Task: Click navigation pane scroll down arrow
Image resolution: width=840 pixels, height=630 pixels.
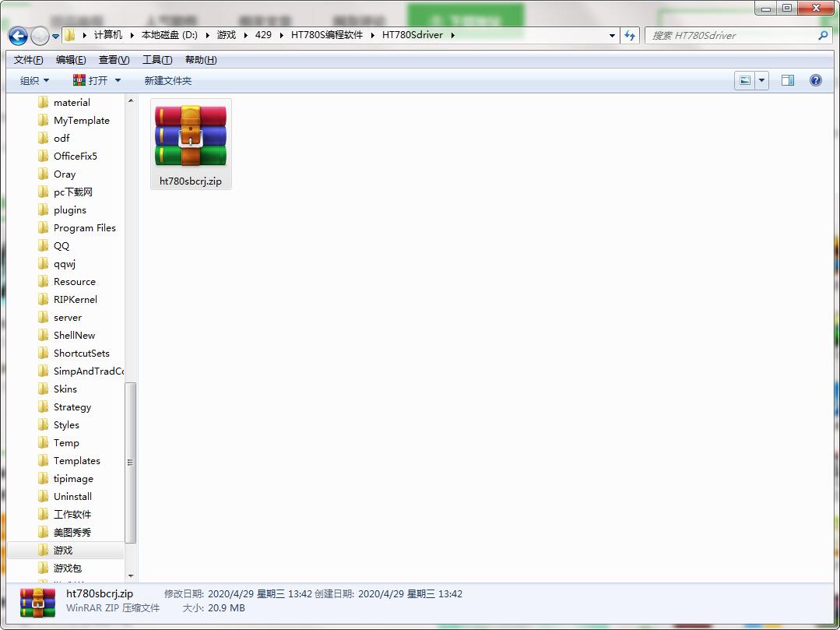Action: (x=131, y=576)
